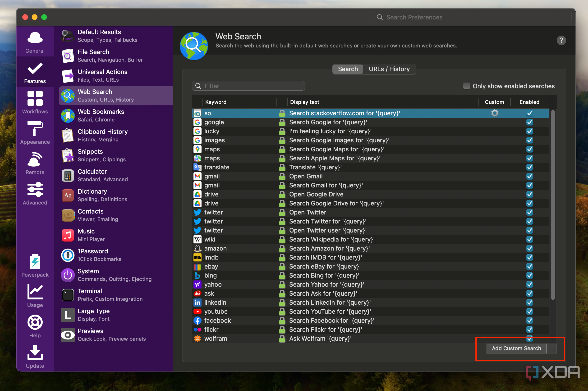Uncheck the youtube search enabled checkbox

(x=529, y=312)
